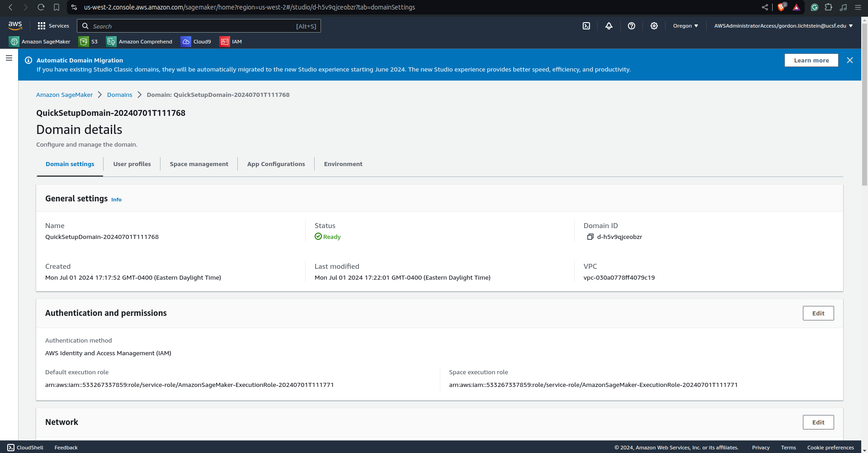Screen dimensions: 868x453
Task: Switch to the Space management tab
Action: [199, 164]
